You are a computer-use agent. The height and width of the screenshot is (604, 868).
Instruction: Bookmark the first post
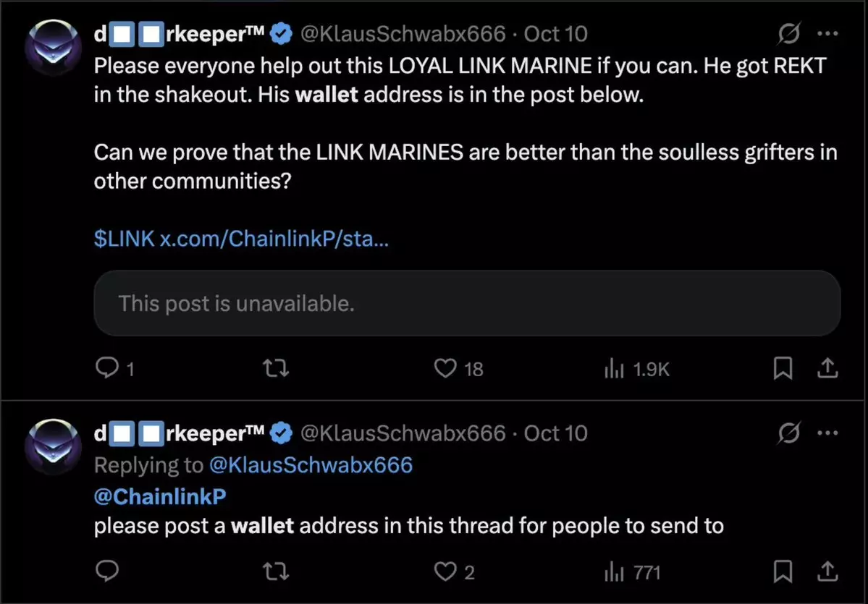coord(782,369)
